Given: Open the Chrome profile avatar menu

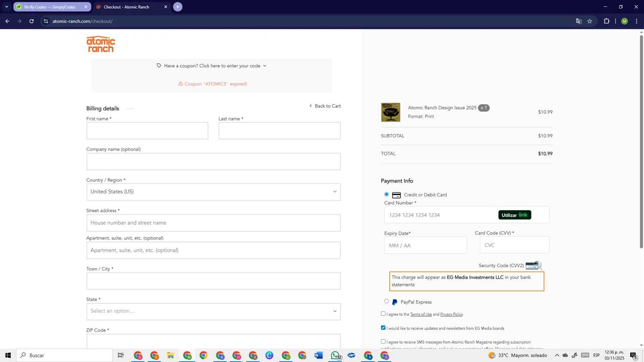Looking at the screenshot, I should pos(625,21).
